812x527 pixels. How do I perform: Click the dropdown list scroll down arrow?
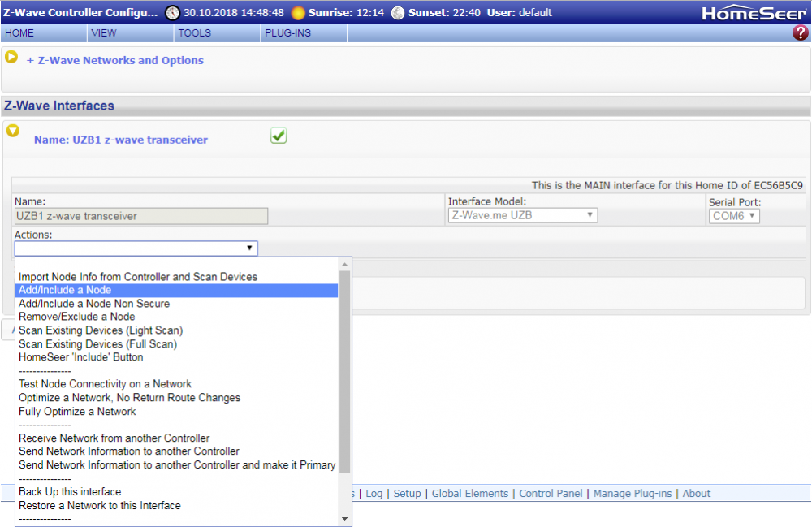pyautogui.click(x=345, y=519)
